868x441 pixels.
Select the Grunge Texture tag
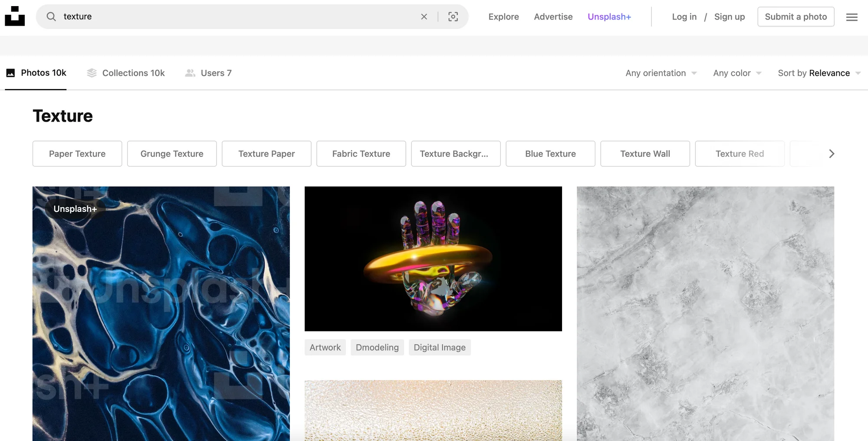[x=172, y=154]
